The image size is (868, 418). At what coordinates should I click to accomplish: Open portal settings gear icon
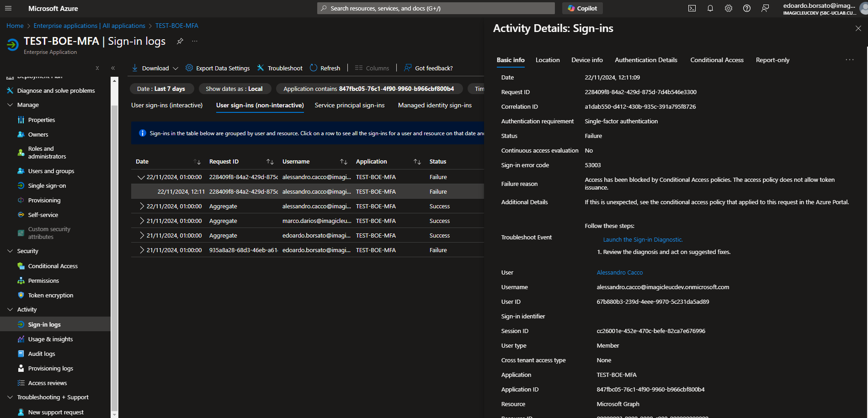[x=728, y=8]
